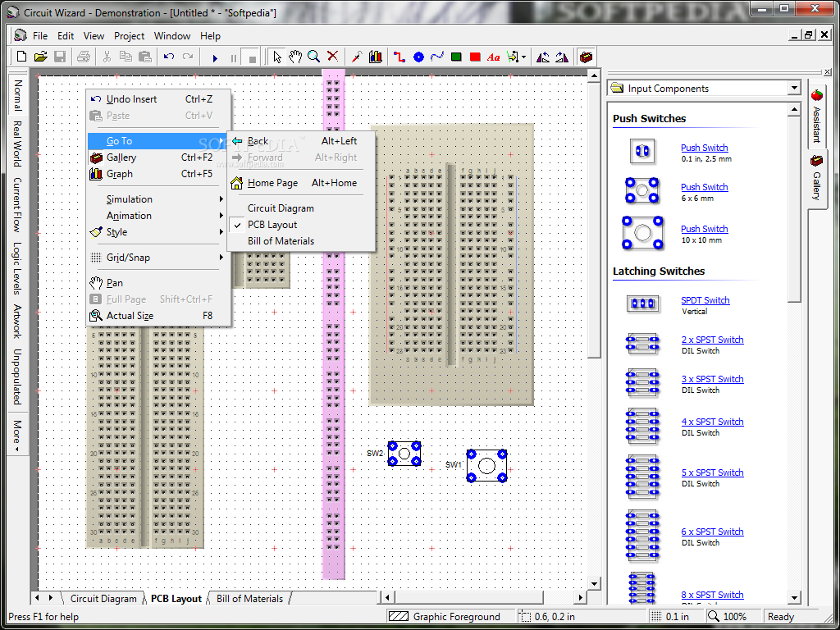Image resolution: width=840 pixels, height=630 pixels.
Task: Expand the Grid/Snap submenu
Action: [x=158, y=258]
